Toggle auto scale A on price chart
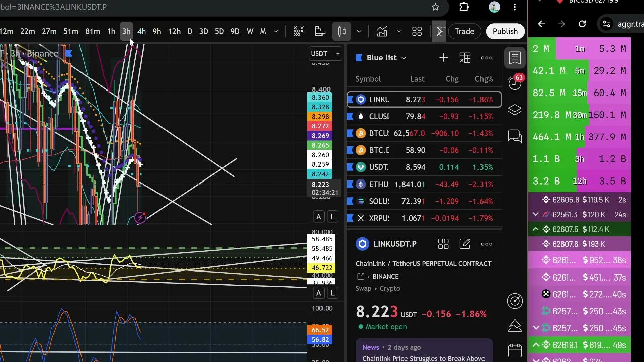 (318, 217)
